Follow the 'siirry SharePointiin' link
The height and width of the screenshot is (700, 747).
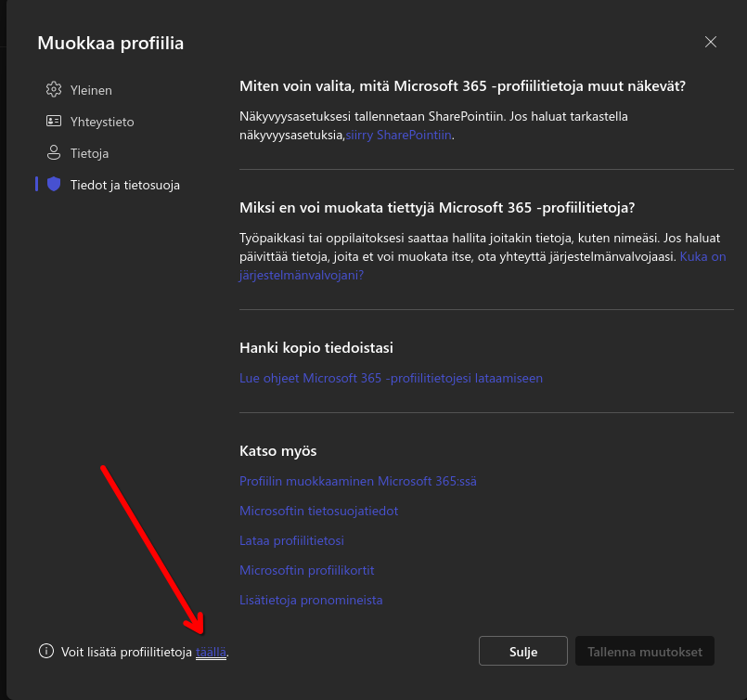pos(399,136)
